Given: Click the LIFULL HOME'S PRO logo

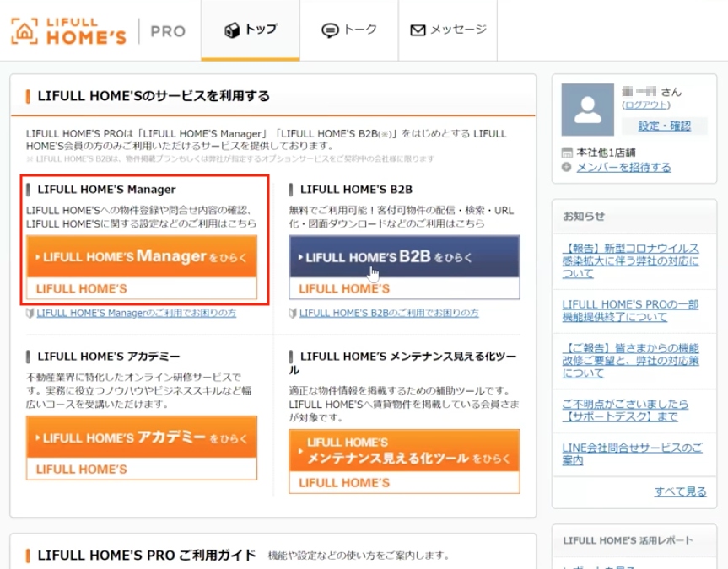Looking at the screenshot, I should tap(98, 31).
